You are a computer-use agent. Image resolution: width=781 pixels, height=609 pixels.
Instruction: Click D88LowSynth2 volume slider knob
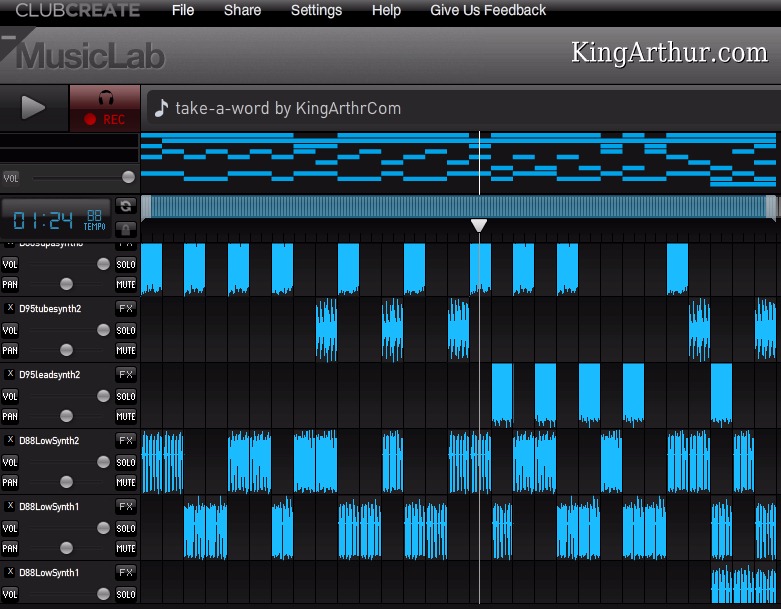click(x=103, y=462)
